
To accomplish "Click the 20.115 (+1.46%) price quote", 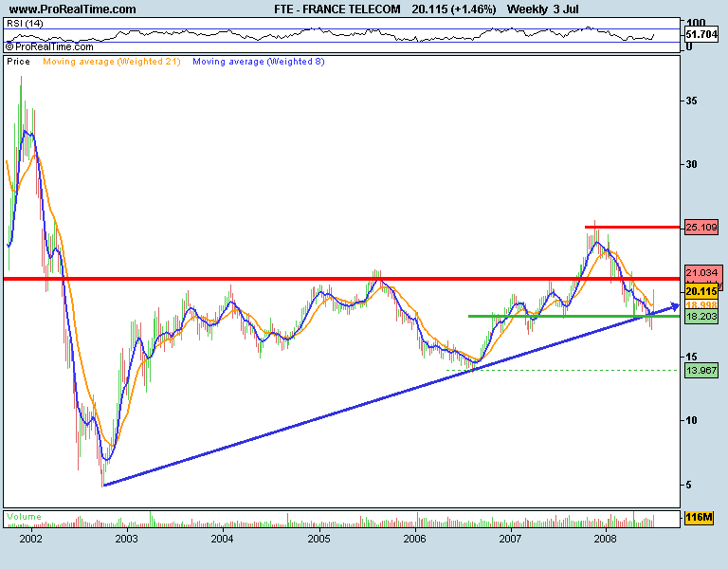I will coord(454,9).
